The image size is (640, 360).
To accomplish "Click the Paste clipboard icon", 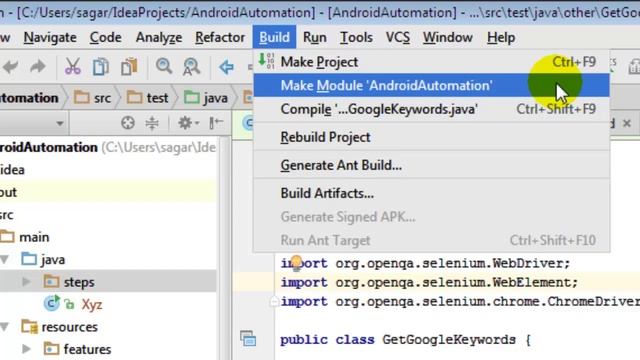I will (129, 67).
